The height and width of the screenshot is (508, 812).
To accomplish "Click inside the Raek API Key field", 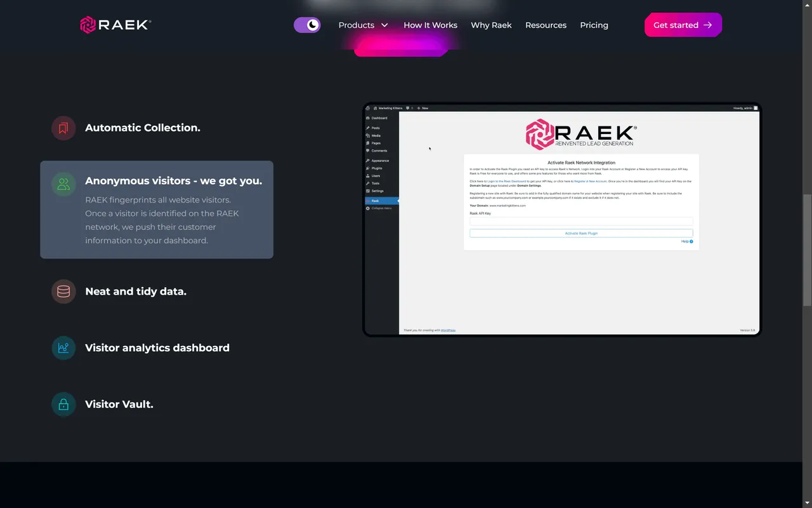I will tap(580, 221).
